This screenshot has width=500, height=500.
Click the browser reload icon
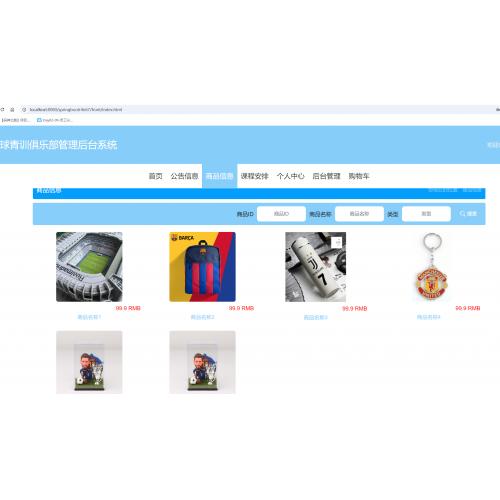2,109
